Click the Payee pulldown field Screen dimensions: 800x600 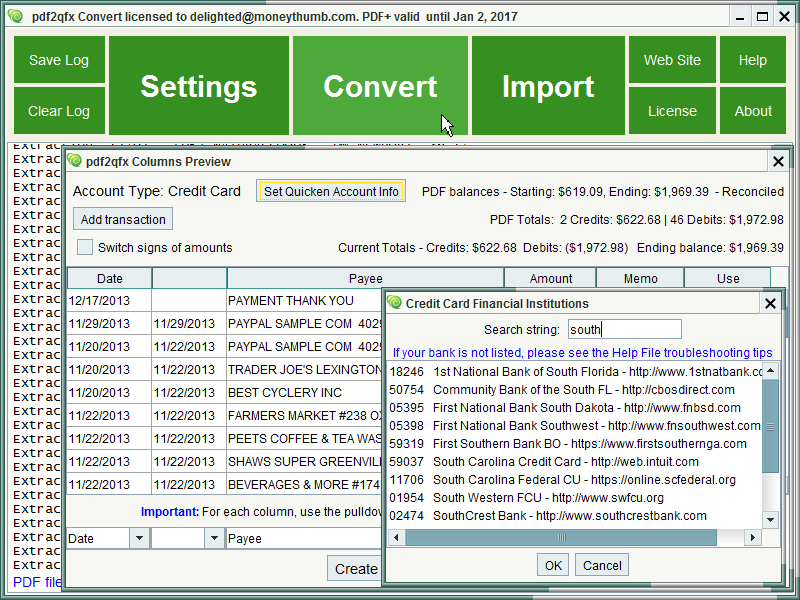(305, 538)
